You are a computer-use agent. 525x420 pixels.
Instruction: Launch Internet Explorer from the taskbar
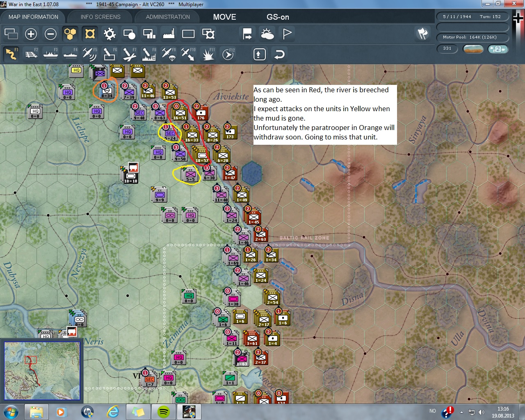tap(112, 412)
